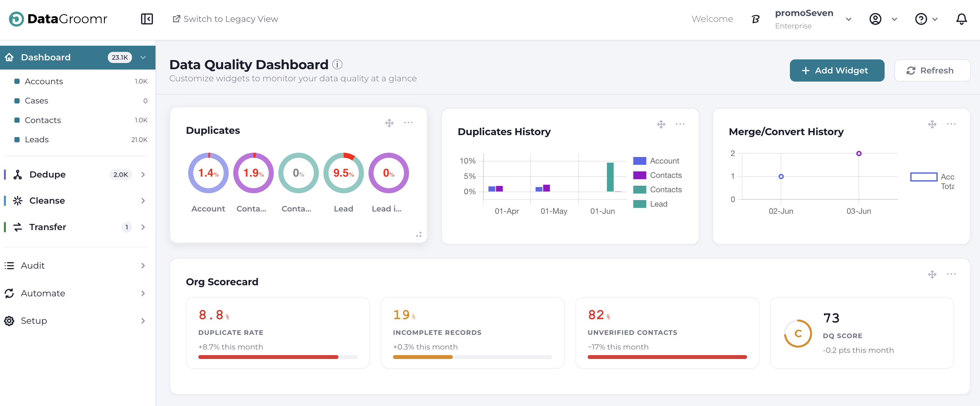The height and width of the screenshot is (406, 980).
Task: Expand the Automate menu chevron
Action: tap(143, 293)
